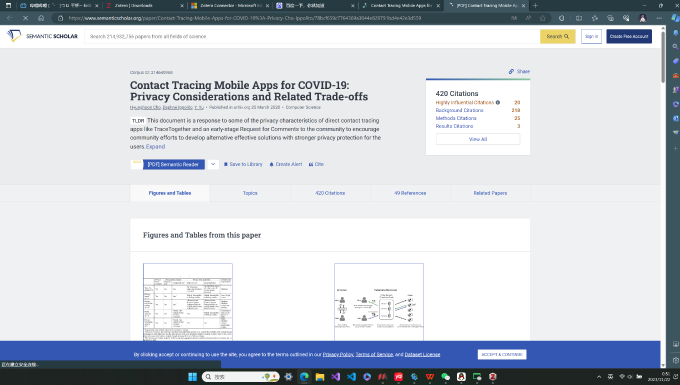Stop page loading in browser toolbar
Viewport: 680px width, 385px height.
click(x=25, y=18)
